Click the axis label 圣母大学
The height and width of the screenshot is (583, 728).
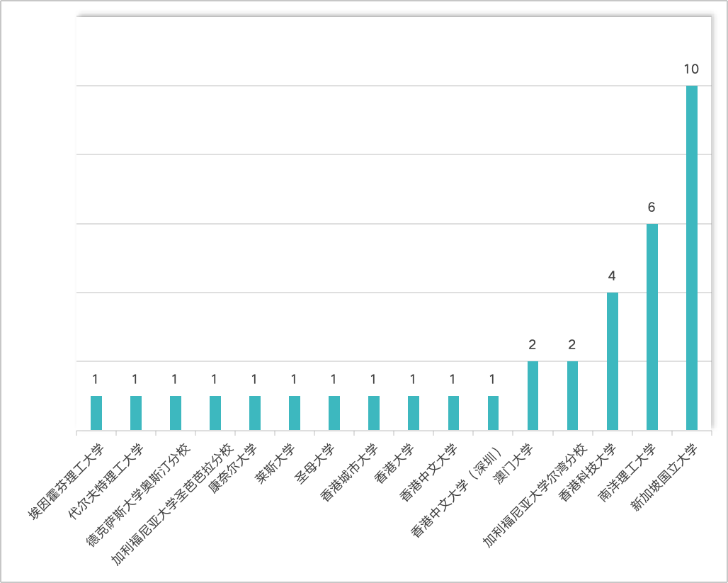coord(315,464)
